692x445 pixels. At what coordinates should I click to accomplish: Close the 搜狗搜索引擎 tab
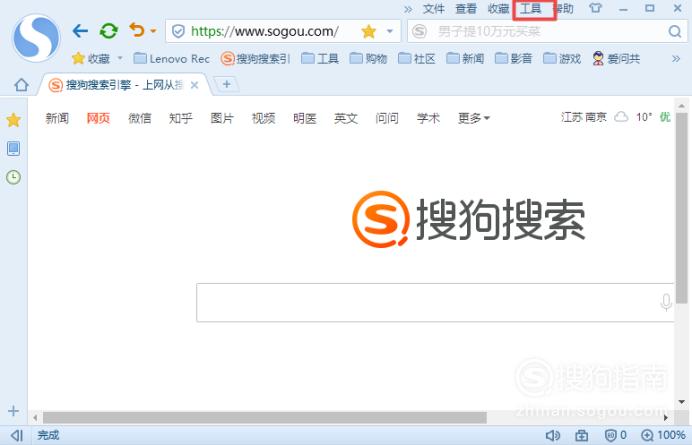[x=194, y=85]
